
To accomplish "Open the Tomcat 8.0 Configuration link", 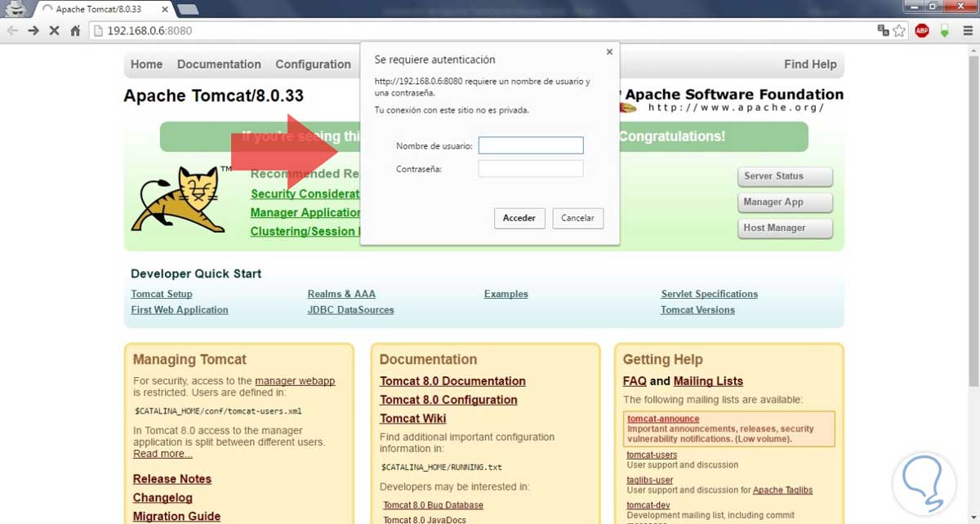I will [x=448, y=400].
